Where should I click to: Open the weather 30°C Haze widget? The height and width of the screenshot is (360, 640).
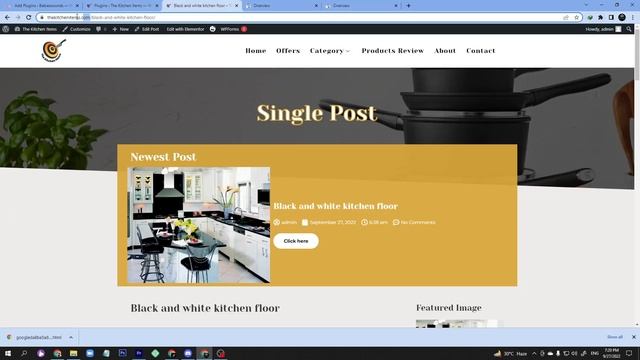tap(510, 353)
